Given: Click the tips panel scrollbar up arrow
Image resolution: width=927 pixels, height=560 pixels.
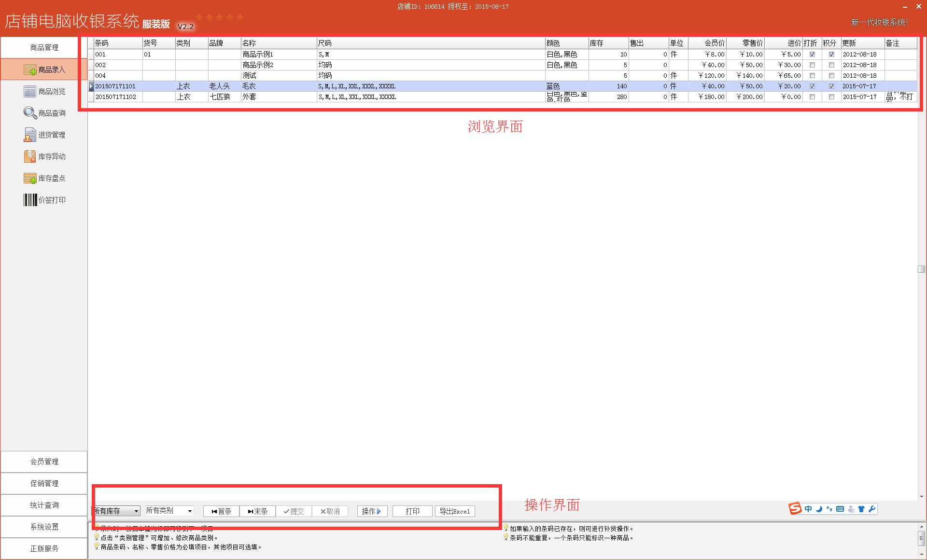Looking at the screenshot, I should click(x=922, y=527).
